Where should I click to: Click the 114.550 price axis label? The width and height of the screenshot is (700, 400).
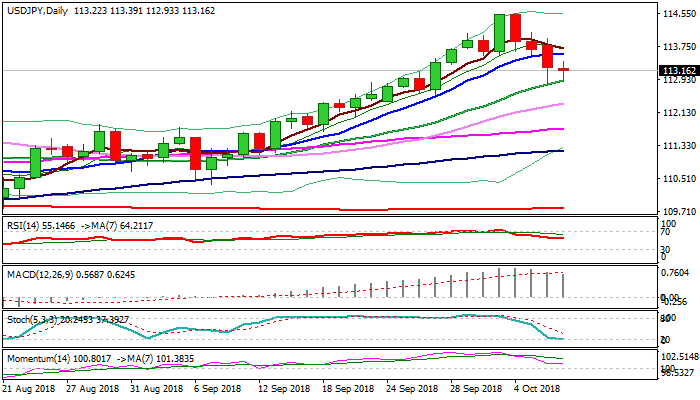(x=679, y=14)
